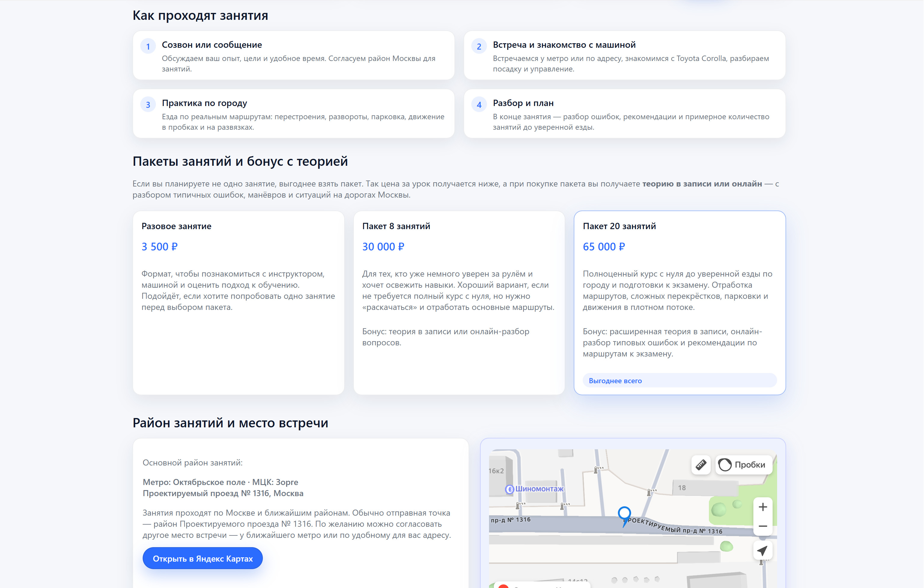Image resolution: width=924 pixels, height=588 pixels.
Task: Click the «Разовое занятие» card heading
Action: 176,226
